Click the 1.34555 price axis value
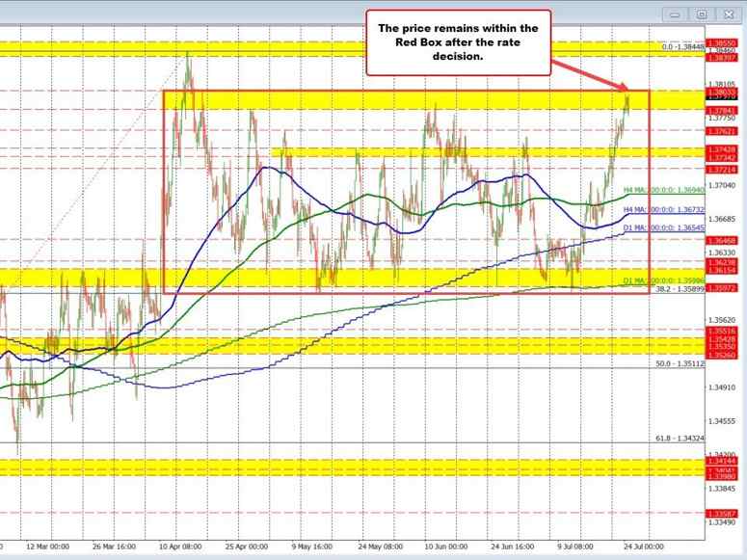The height and width of the screenshot is (560, 747). pyautogui.click(x=722, y=421)
